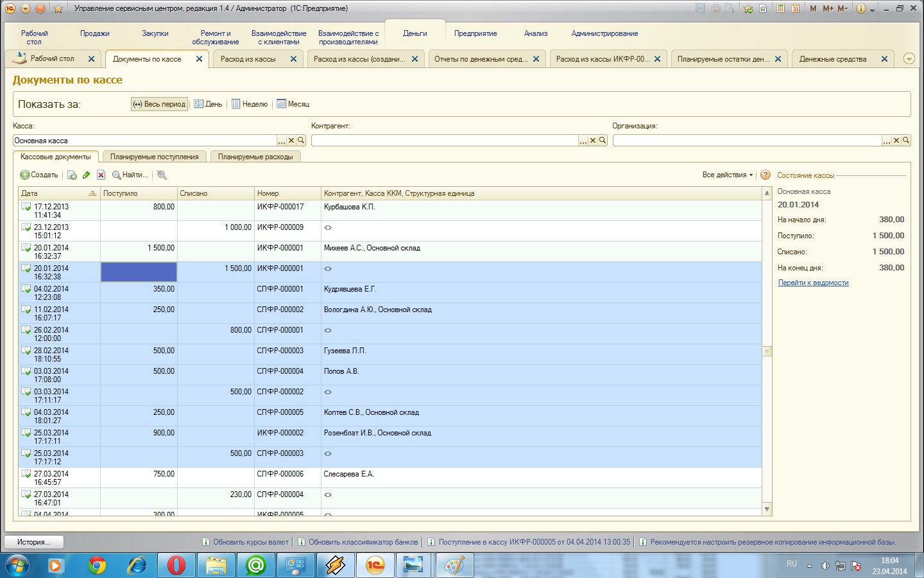Open the Найти search tool
This screenshot has height=578, width=924.
130,175
